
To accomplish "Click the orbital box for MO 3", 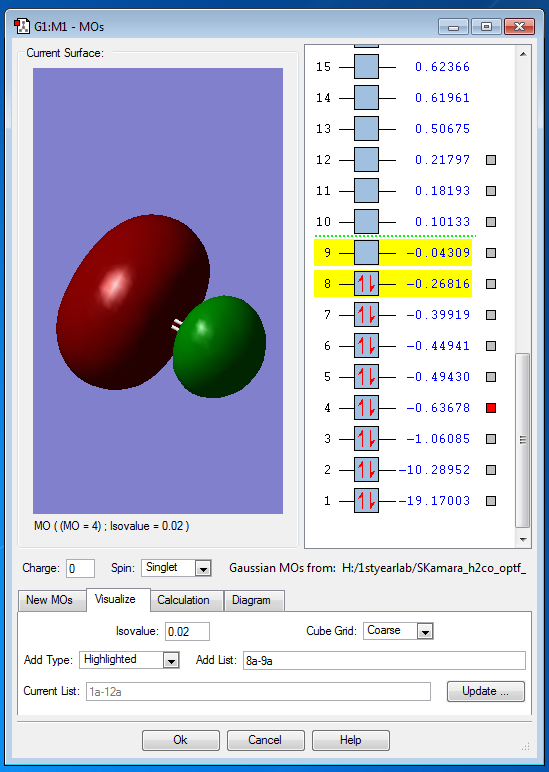I will (366, 439).
